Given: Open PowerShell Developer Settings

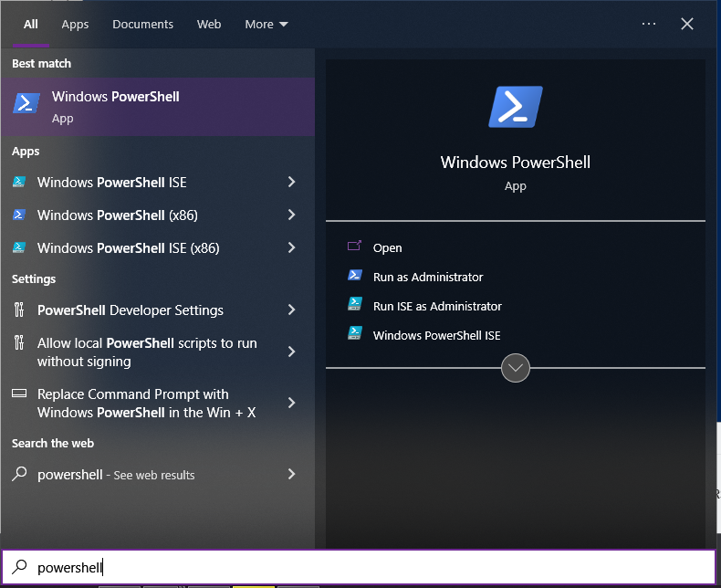Looking at the screenshot, I should [x=158, y=310].
